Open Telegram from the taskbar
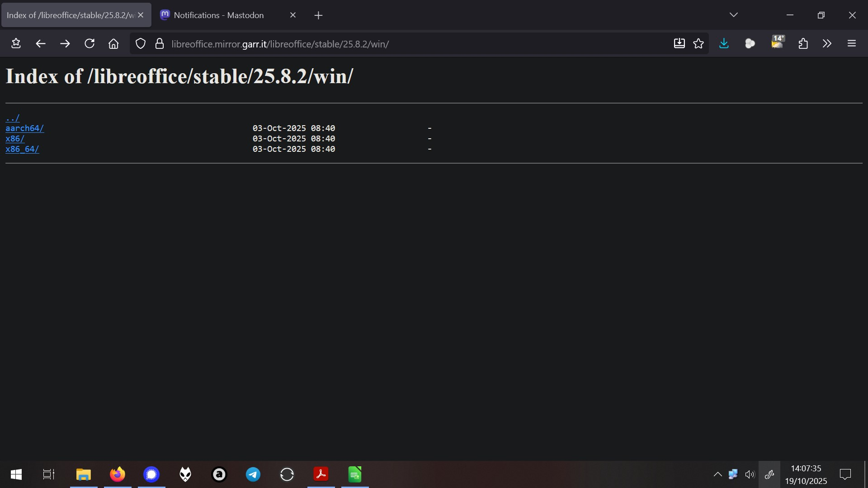Screen dimensions: 868x488 tap(253, 474)
